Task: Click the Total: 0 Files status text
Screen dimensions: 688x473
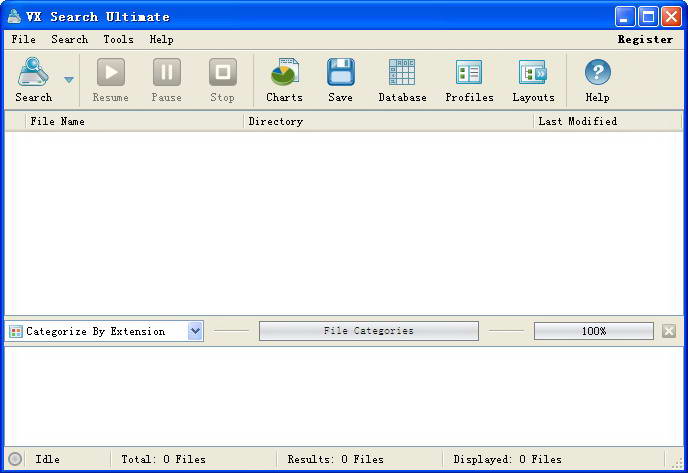Action: click(163, 459)
